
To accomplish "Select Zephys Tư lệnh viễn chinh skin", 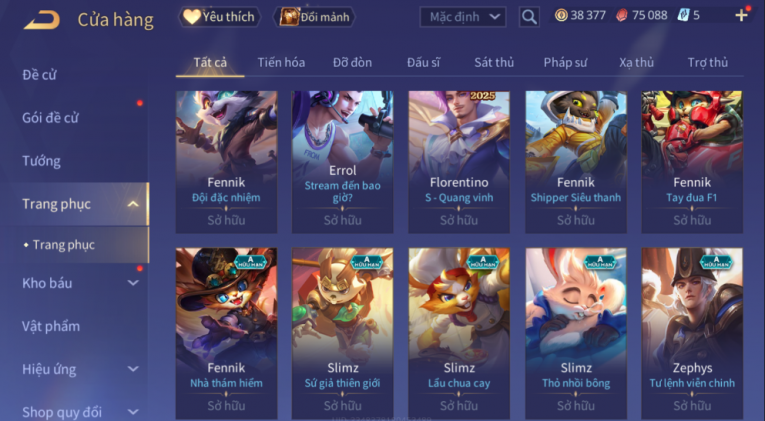I will click(x=692, y=333).
